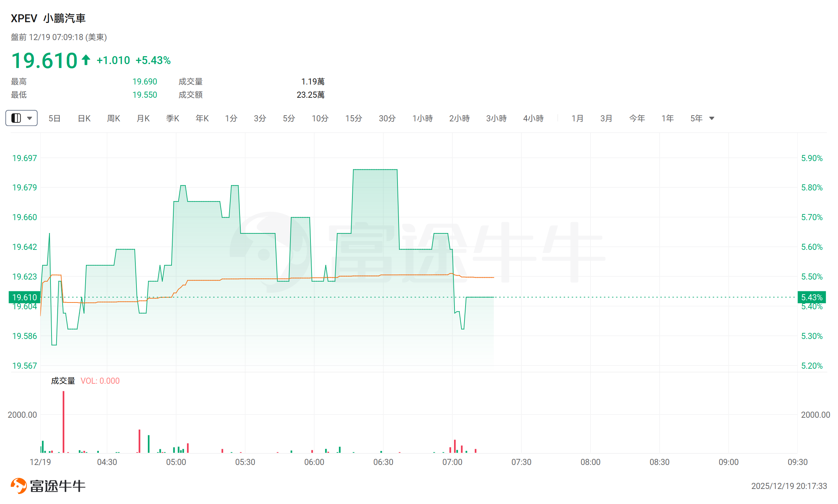Select the 日K candlestick tab
This screenshot has width=838, height=504.
click(84, 118)
